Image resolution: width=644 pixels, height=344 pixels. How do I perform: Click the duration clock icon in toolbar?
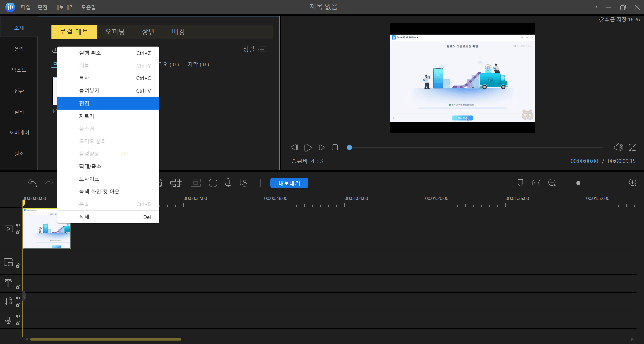click(213, 183)
